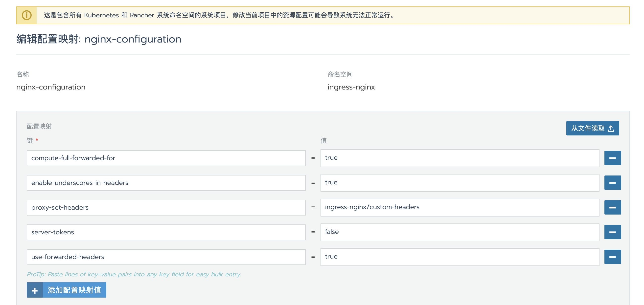
Task: Add a new config map value (添加配置映射值)
Action: tap(67, 290)
